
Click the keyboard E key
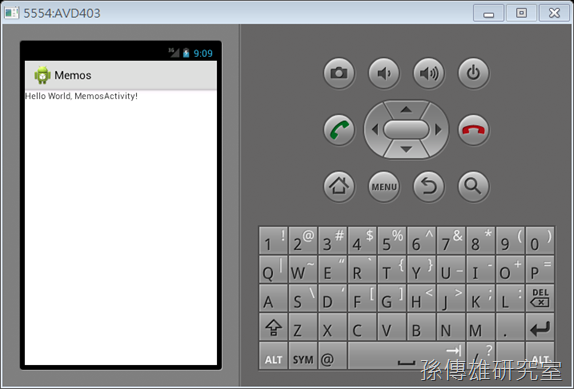(x=332, y=269)
